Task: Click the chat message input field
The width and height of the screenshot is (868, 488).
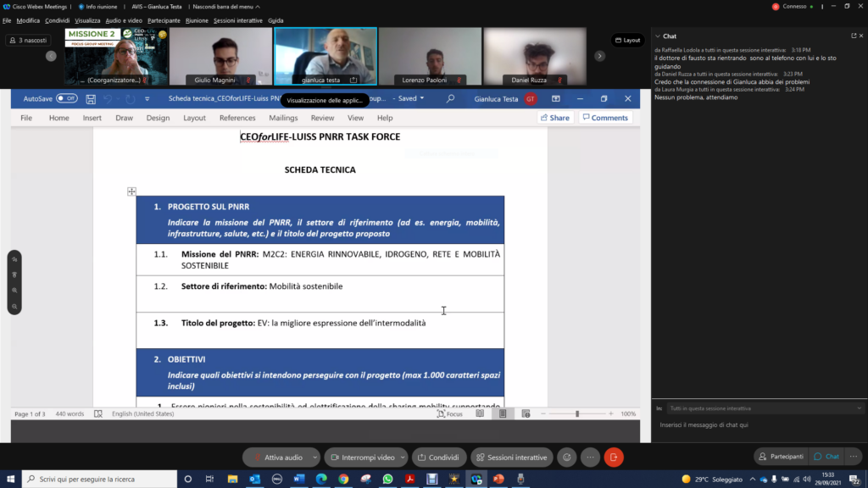Action: tap(759, 425)
